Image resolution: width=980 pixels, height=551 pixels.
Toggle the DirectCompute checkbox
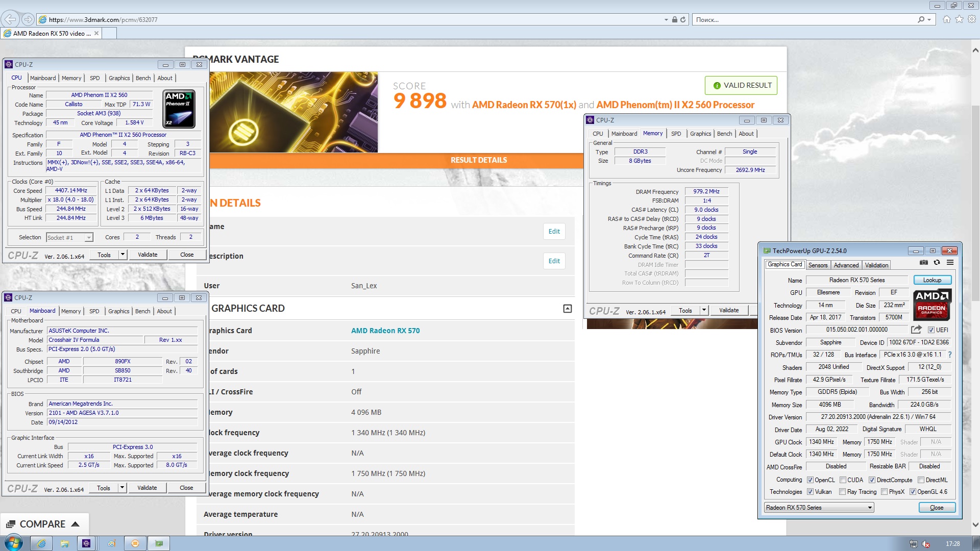[872, 480]
